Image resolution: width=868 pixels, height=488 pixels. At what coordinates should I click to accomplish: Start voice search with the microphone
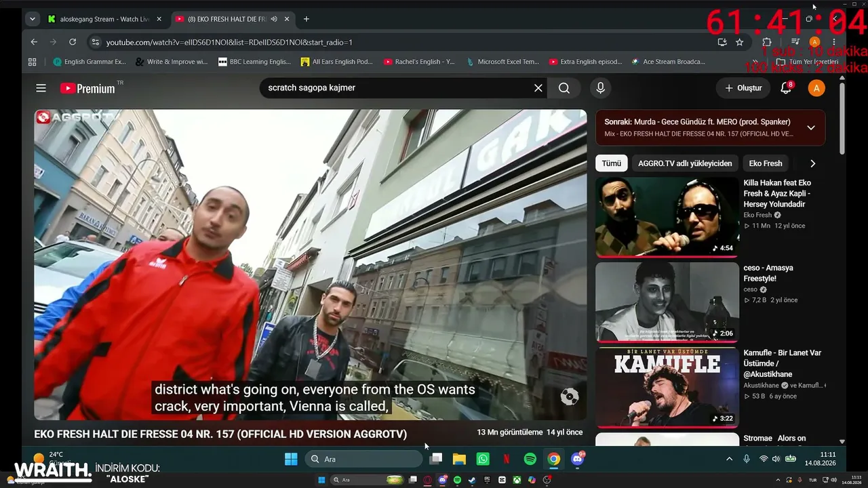coord(600,88)
